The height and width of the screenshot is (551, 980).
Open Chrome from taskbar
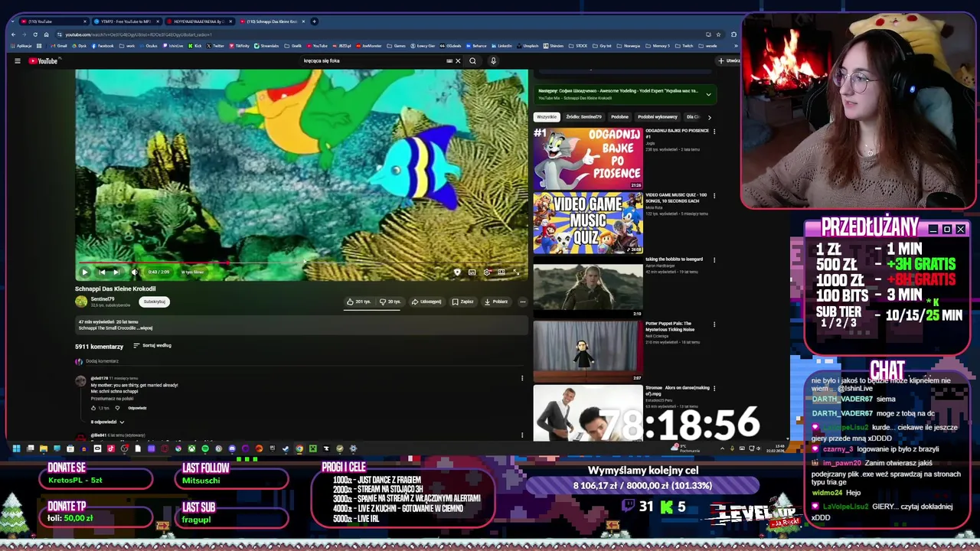tap(299, 448)
